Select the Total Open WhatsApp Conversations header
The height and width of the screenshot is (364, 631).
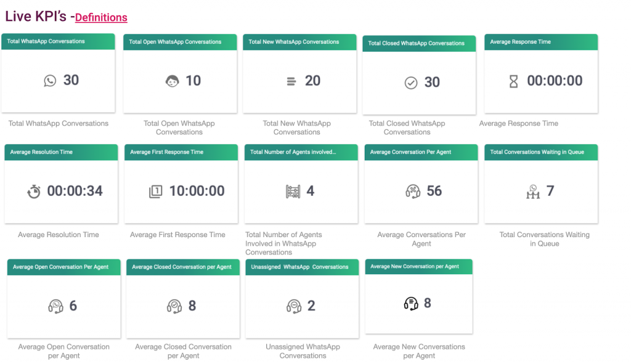point(180,42)
